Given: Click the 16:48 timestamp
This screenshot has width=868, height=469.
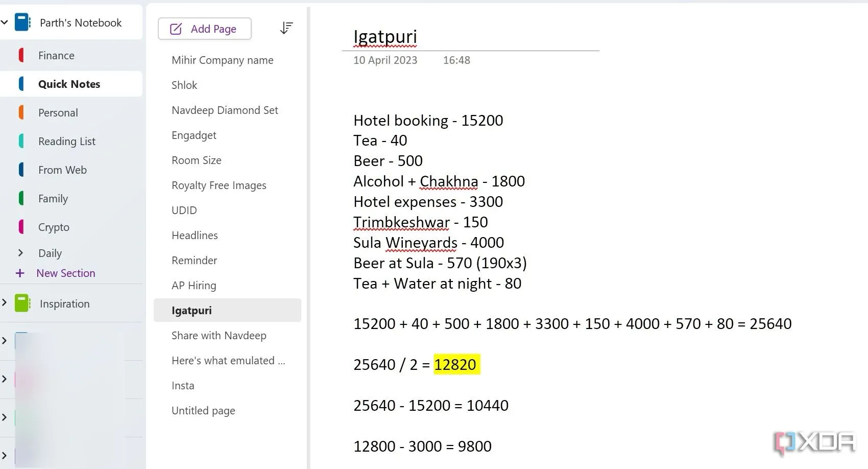Looking at the screenshot, I should (456, 60).
